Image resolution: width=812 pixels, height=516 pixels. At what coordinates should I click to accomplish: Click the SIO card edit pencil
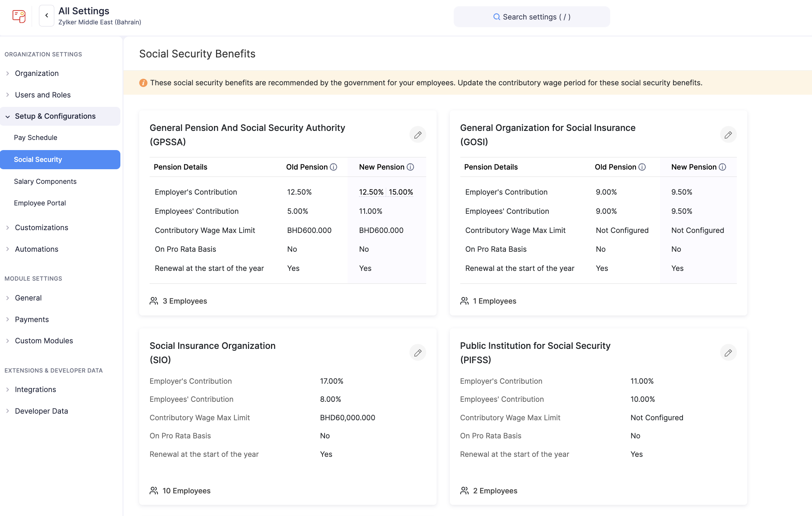tap(418, 353)
